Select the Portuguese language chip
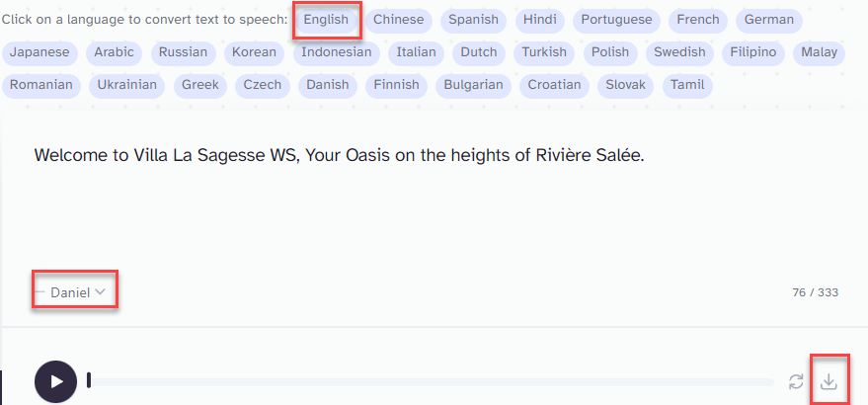 [x=616, y=20]
